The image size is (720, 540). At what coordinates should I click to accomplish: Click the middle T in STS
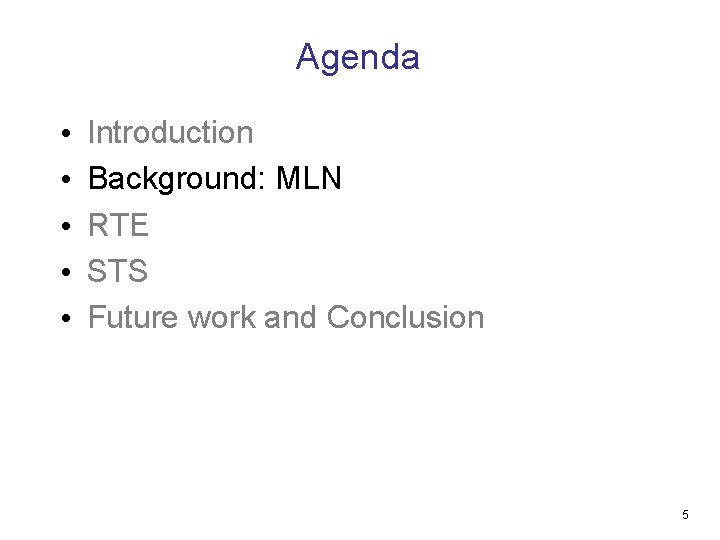tap(118, 271)
